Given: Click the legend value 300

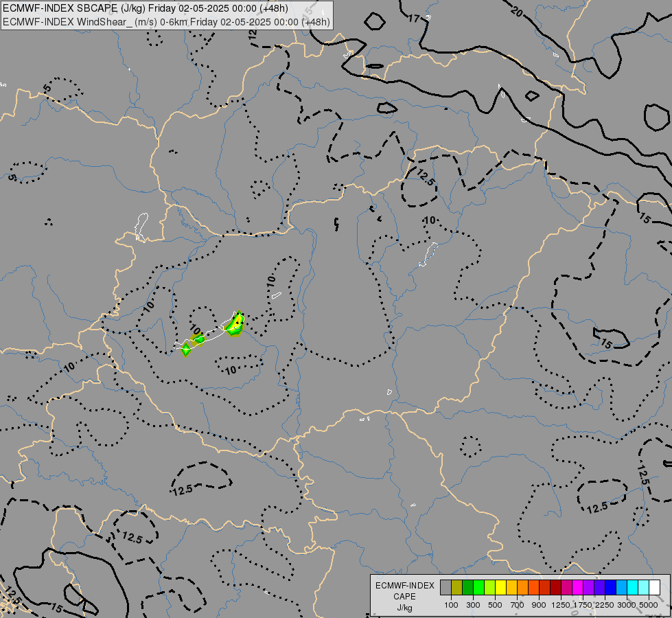Looking at the screenshot, I should [473, 605].
